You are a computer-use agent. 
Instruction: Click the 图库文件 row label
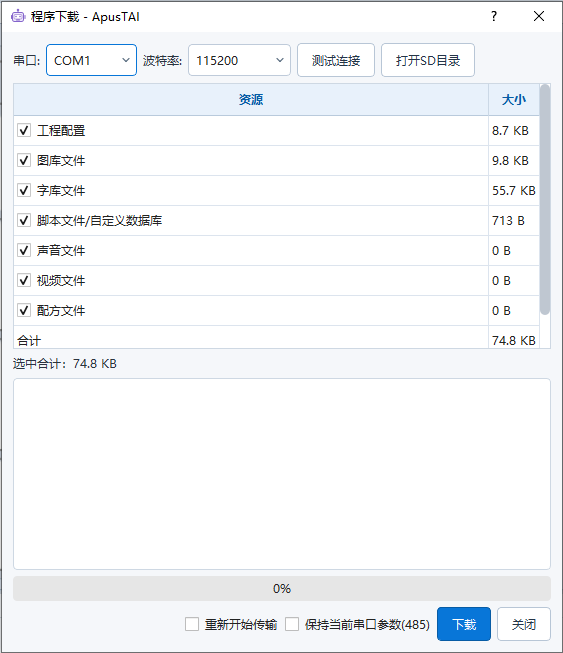click(x=61, y=161)
